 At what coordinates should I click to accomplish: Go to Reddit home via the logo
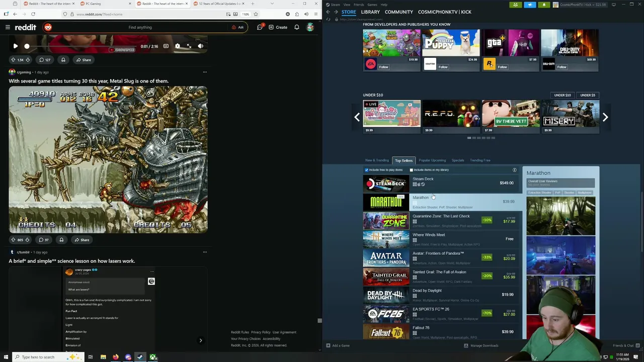point(26,27)
